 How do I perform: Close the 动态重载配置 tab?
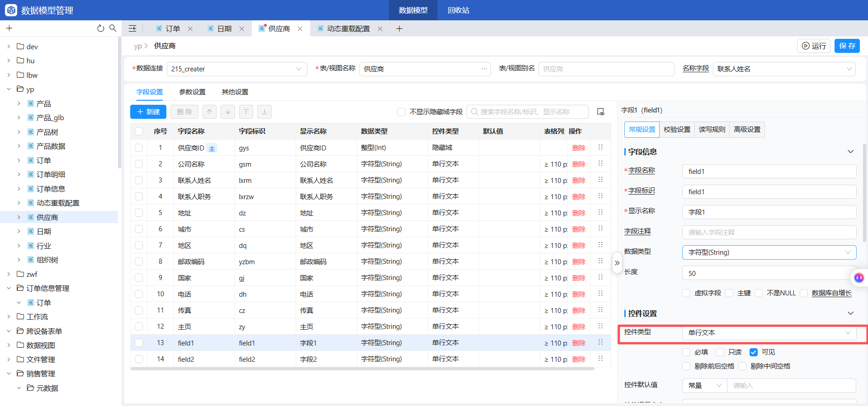[x=380, y=29]
